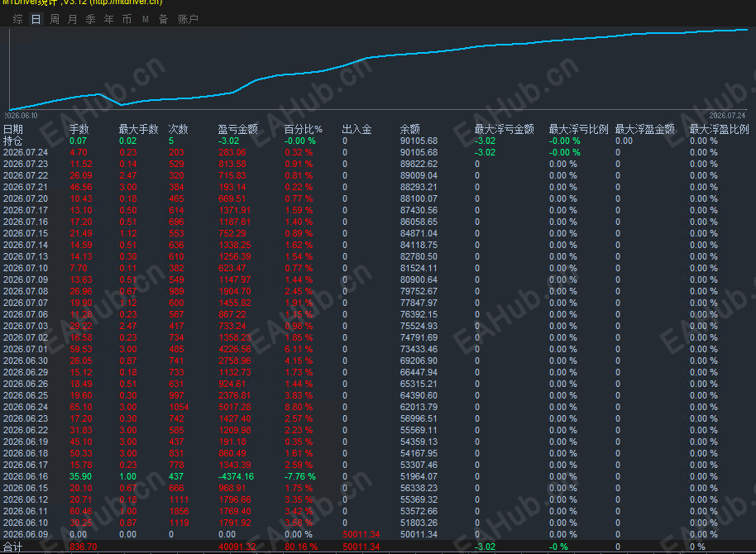Click the dip in the equity curve
This screenshot has width=756, height=554.
121,104
